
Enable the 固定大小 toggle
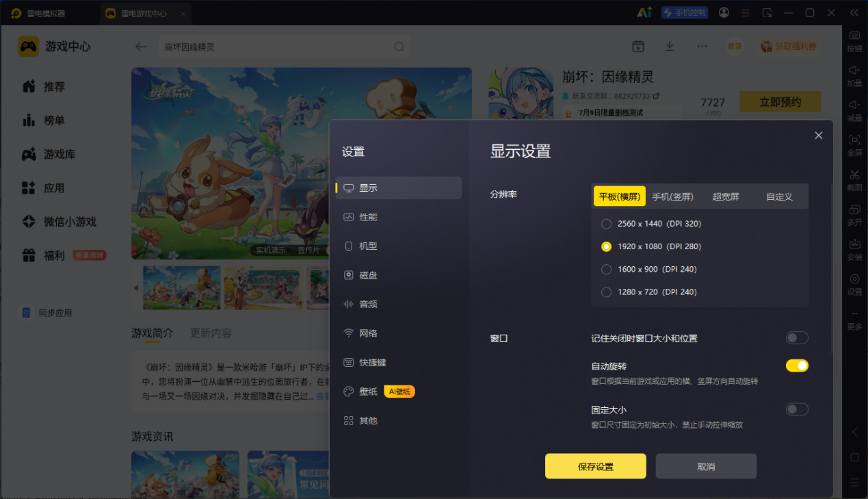click(x=797, y=409)
